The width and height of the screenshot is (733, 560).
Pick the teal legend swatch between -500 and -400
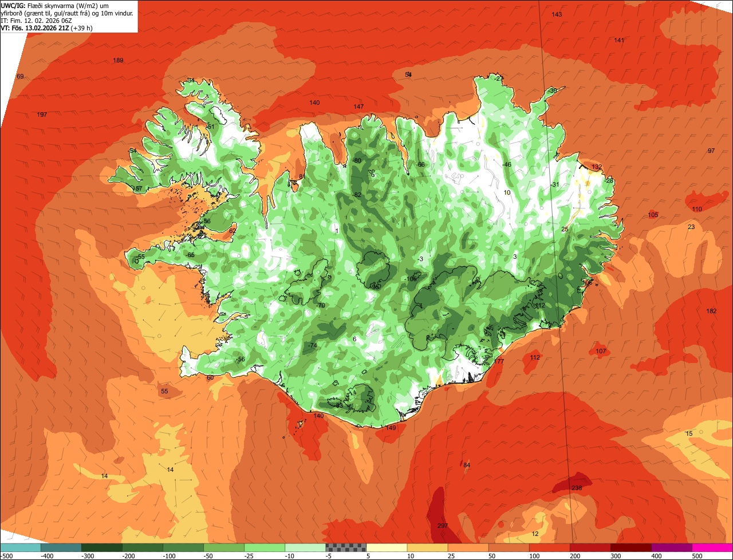tap(61, 547)
